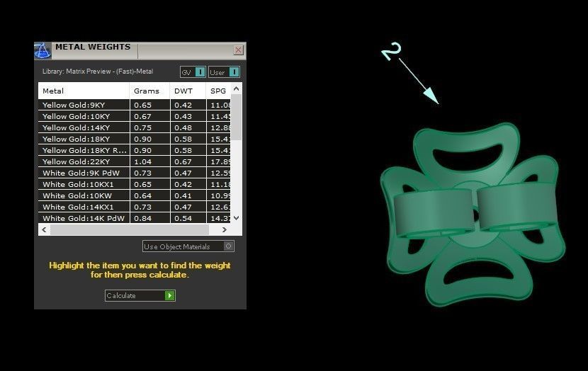Click the scroll up arrow of metal list
This screenshot has width=588, height=371.
236,89
